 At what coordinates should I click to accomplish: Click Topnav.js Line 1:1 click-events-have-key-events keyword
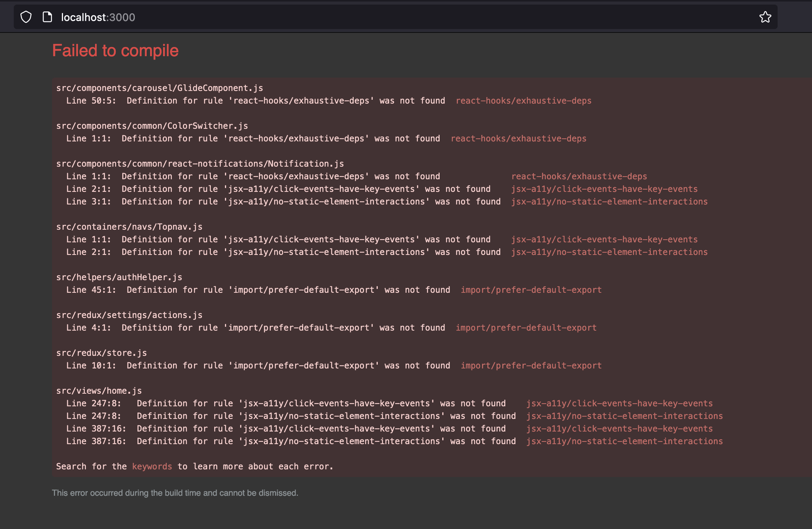pyautogui.click(x=604, y=240)
